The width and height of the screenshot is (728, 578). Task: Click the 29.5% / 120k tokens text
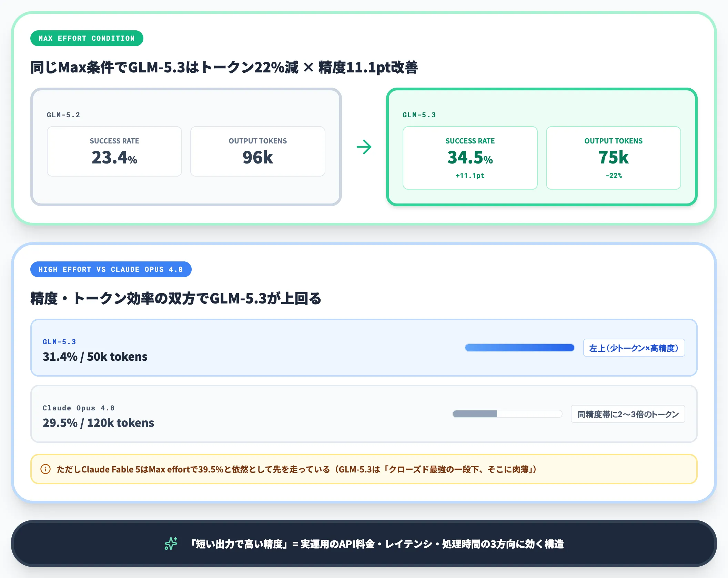pyautogui.click(x=98, y=423)
